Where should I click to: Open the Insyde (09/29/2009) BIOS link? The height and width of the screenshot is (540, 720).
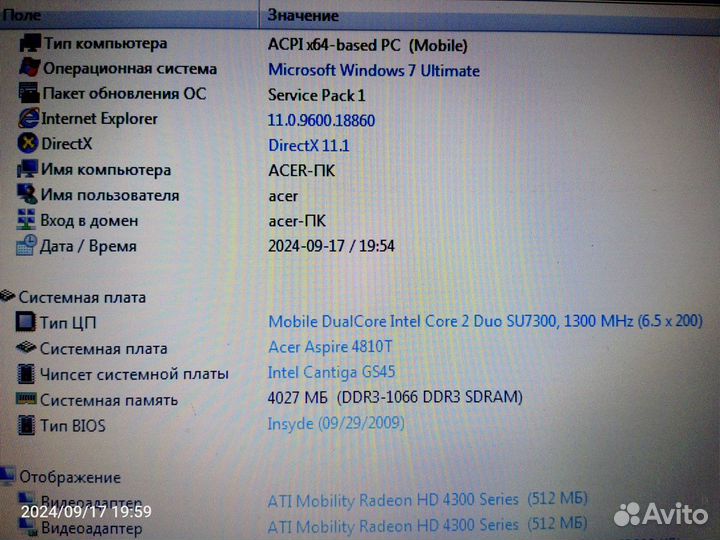(x=336, y=423)
